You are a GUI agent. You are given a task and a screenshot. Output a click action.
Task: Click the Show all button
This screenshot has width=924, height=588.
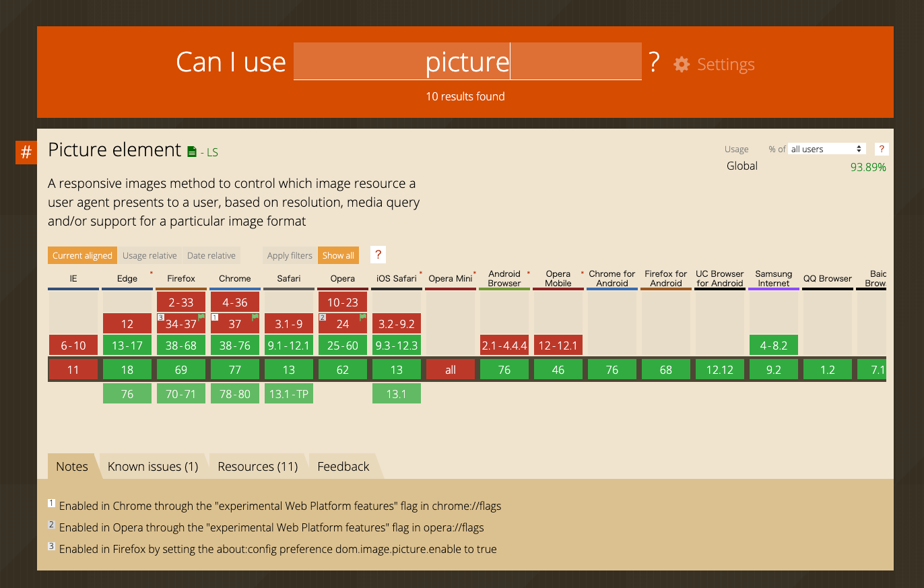[338, 255]
